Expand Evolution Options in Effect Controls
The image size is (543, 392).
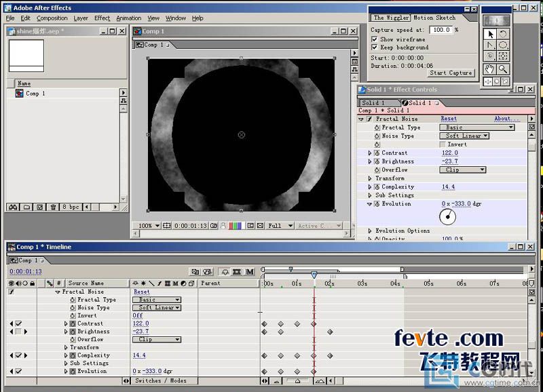(370, 231)
